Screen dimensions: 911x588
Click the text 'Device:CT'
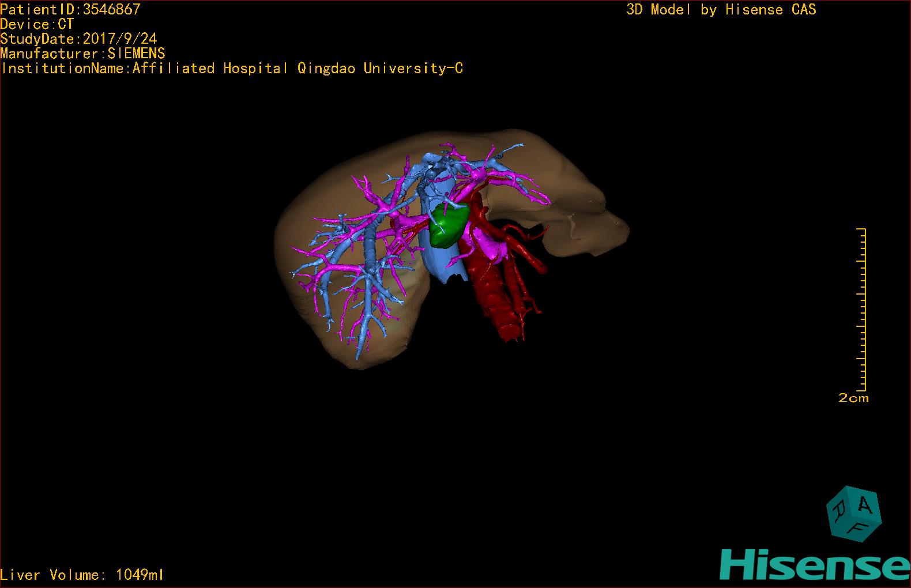pyautogui.click(x=37, y=24)
